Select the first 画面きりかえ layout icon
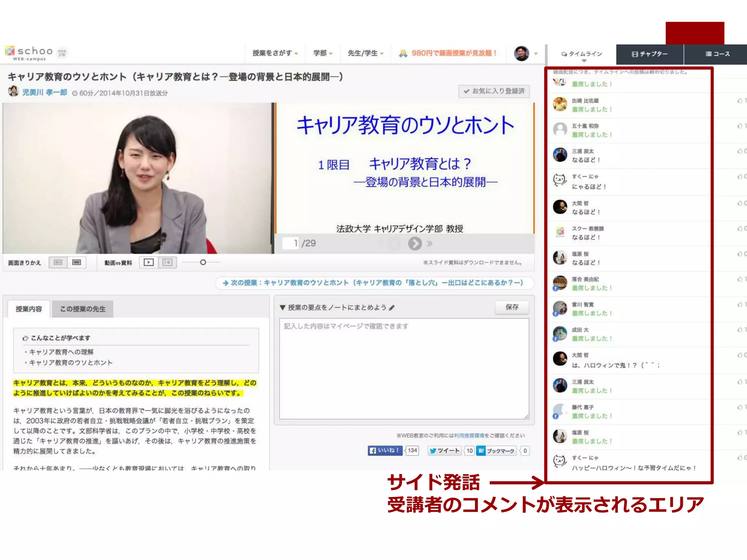Viewport: 747px width, 560px height. pos(58,262)
